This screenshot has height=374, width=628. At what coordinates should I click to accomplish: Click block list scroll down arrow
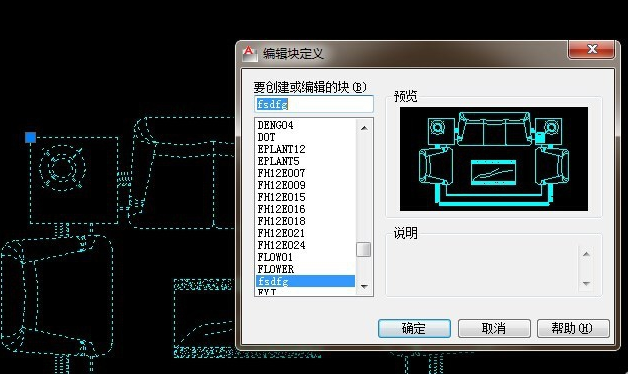click(364, 286)
